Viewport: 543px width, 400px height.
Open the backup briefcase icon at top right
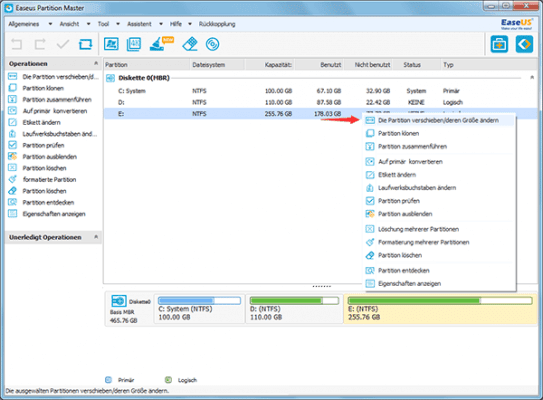click(x=499, y=44)
